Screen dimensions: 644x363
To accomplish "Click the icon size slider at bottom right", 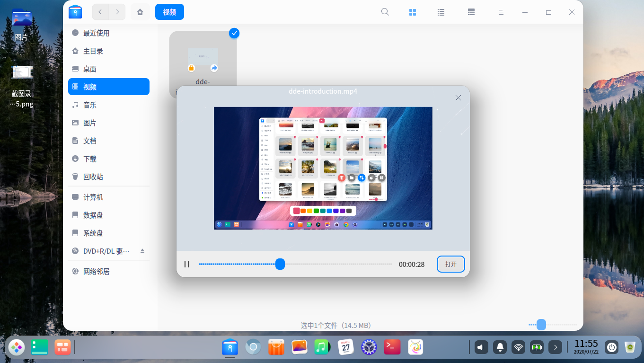I will (x=541, y=325).
